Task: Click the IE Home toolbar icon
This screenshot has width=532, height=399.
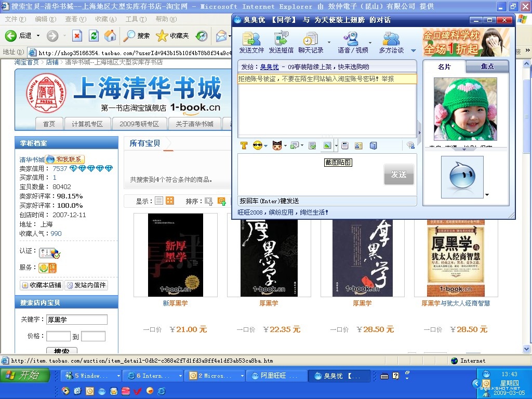Action: click(110, 36)
